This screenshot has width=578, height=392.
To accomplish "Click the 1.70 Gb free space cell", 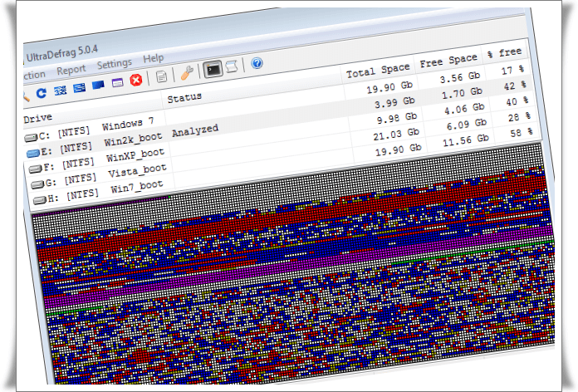I will 462,93.
